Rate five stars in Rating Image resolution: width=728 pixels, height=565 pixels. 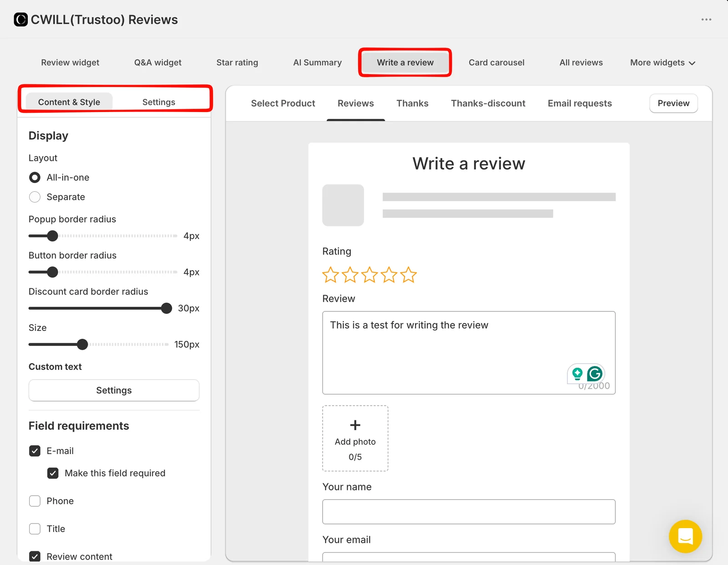pyautogui.click(x=409, y=275)
